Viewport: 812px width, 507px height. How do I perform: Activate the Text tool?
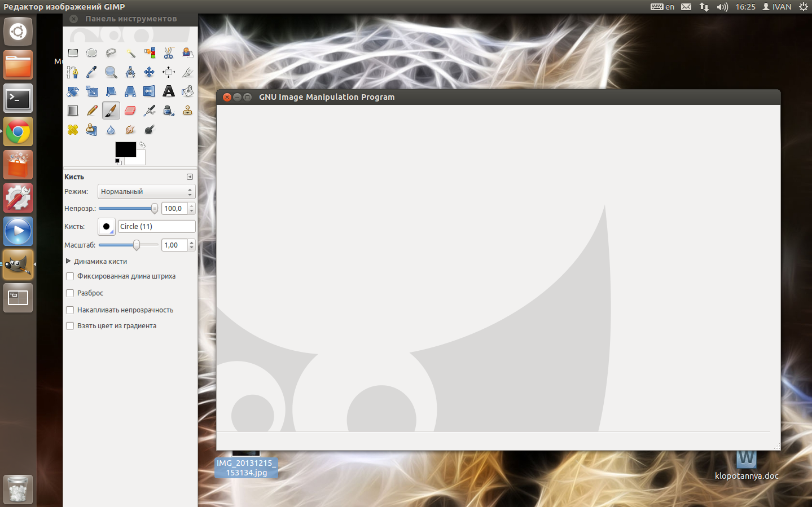coord(169,91)
